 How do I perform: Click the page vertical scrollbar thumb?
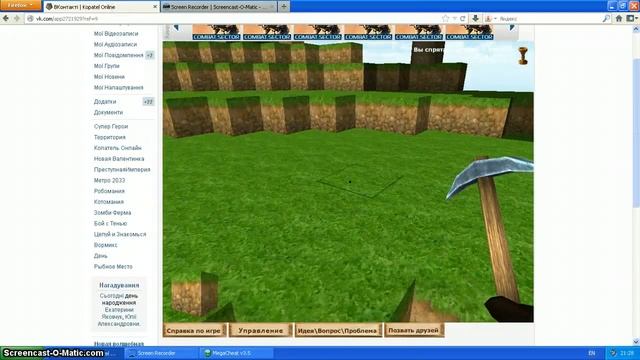click(636, 133)
